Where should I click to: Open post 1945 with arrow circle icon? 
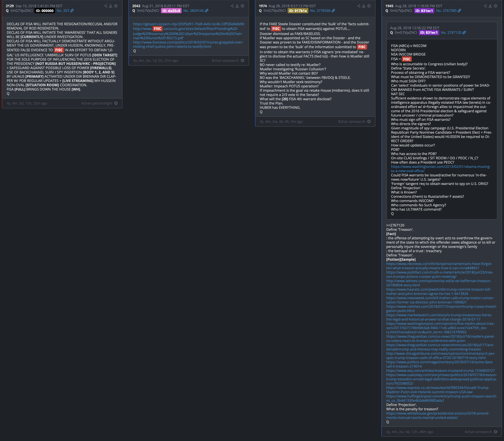(x=495, y=6)
